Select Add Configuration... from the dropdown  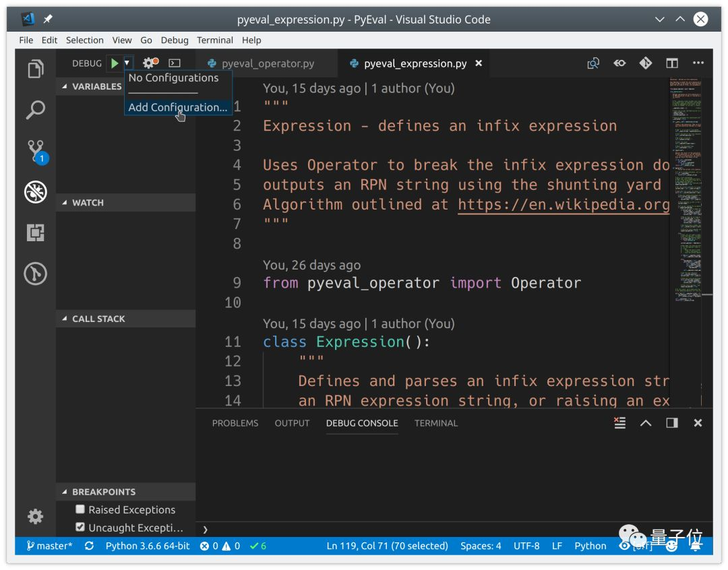177,107
